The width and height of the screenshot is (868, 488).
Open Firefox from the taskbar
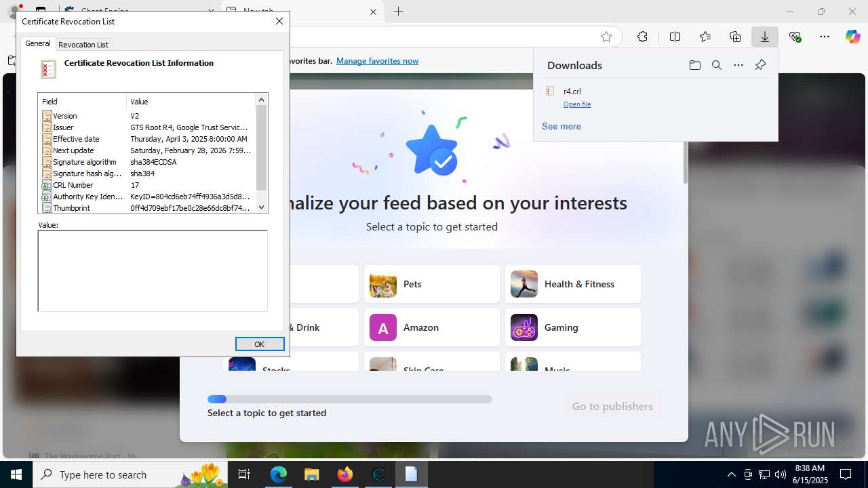pos(344,474)
